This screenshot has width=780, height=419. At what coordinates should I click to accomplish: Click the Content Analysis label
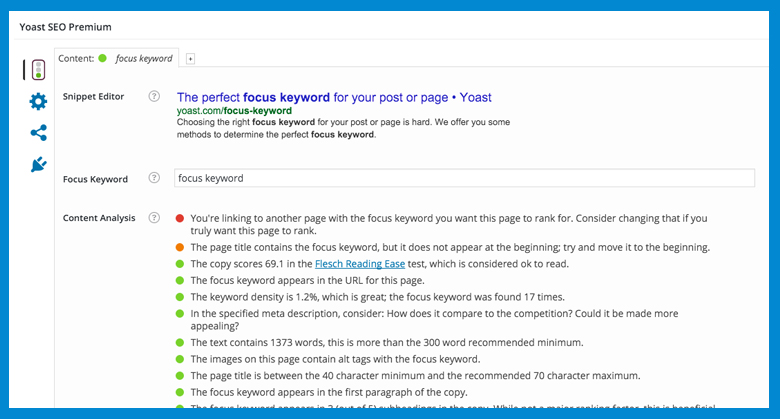pos(99,218)
